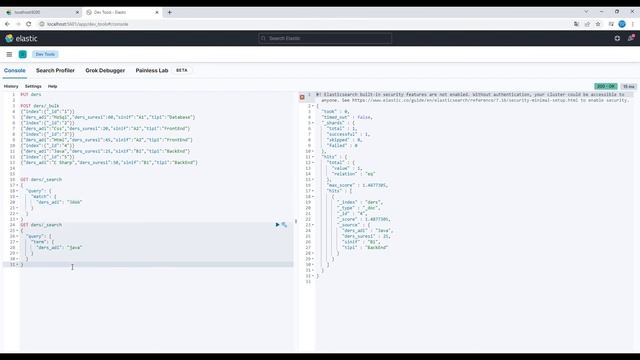Open the Elastic help menu icon
The image size is (640, 360).
pyautogui.click(x=617, y=38)
